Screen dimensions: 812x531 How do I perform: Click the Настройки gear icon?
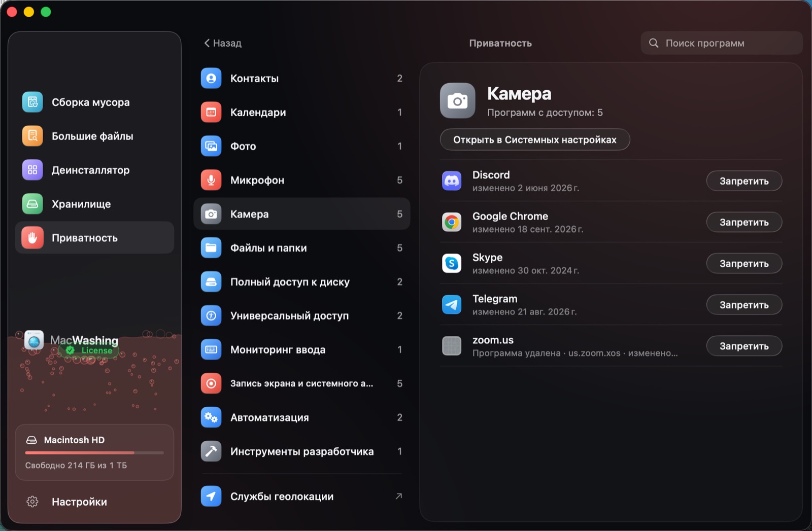pos(32,502)
